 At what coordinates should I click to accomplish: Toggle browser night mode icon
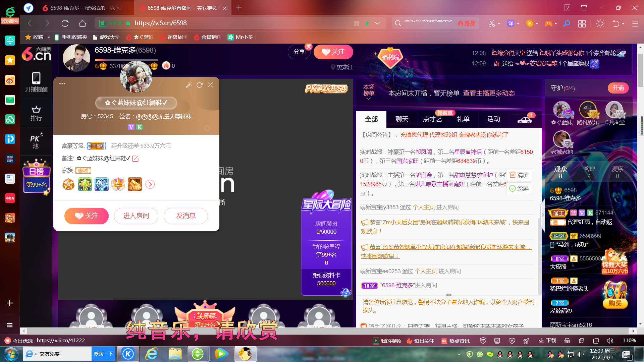[600, 23]
